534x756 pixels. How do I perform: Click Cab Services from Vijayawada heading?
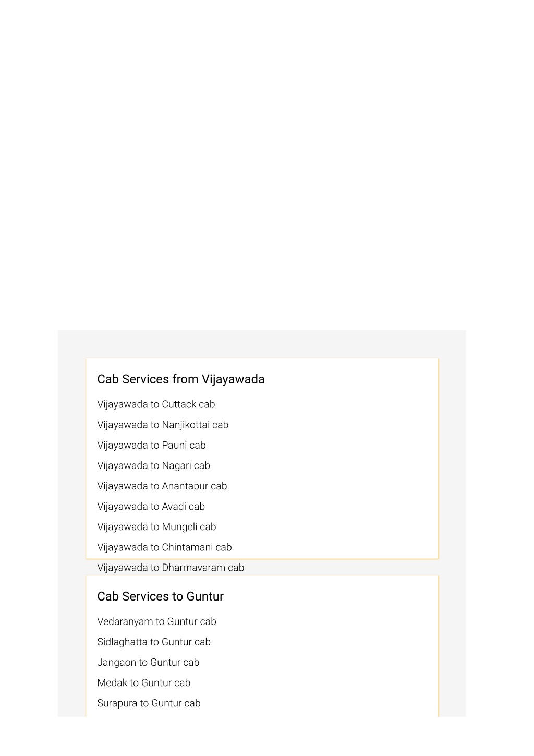pyautogui.click(x=180, y=379)
